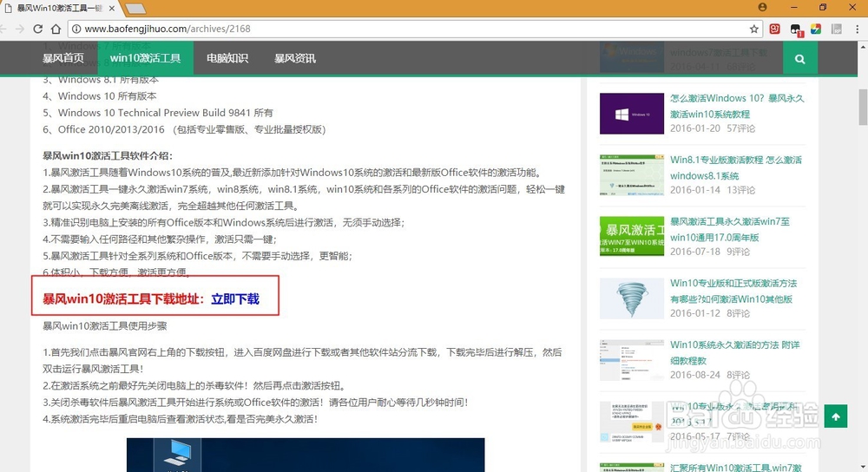Open the extension icon with the red badge

pyautogui.click(x=795, y=29)
